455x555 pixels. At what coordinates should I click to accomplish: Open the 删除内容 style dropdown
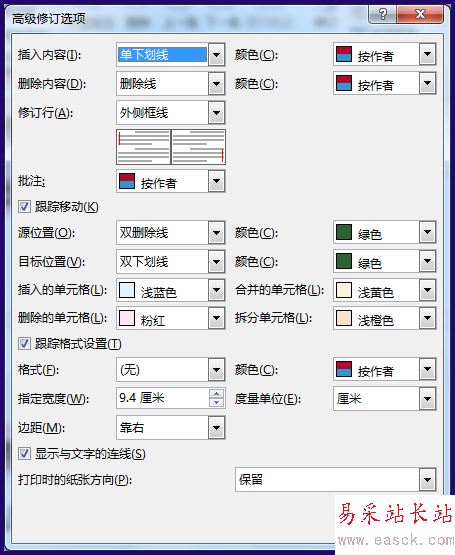171,84
